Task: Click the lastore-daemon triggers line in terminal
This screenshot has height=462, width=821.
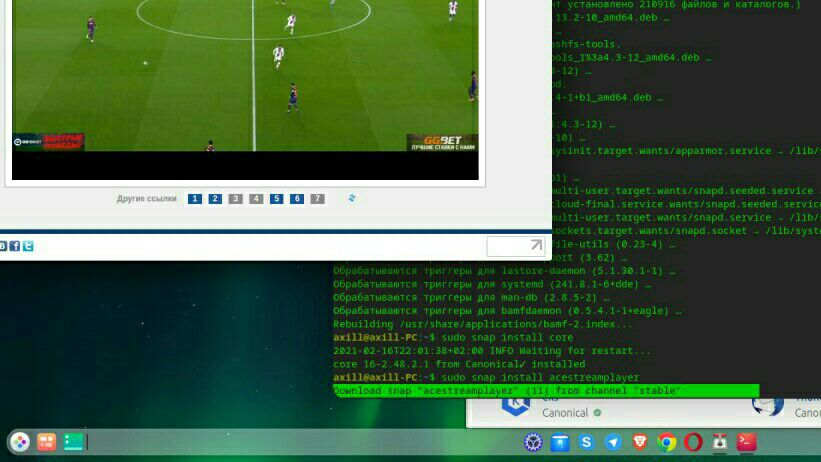Action: pyautogui.click(x=504, y=271)
